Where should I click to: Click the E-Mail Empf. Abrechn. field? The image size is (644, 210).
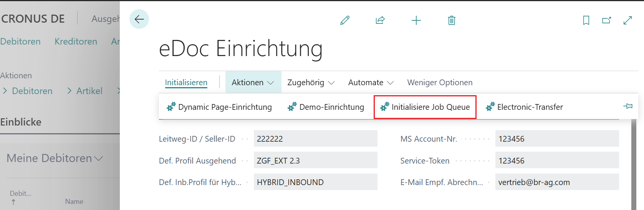(x=557, y=182)
